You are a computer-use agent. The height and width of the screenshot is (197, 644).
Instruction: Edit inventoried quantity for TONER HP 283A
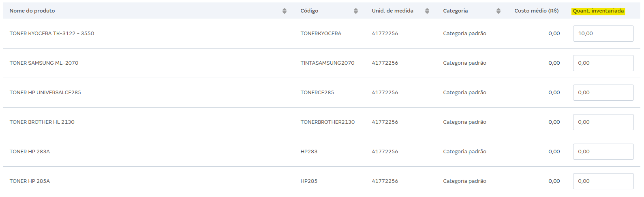pyautogui.click(x=603, y=152)
